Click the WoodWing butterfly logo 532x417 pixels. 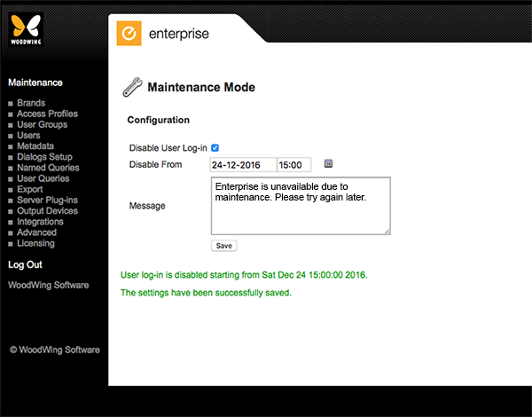[26, 29]
